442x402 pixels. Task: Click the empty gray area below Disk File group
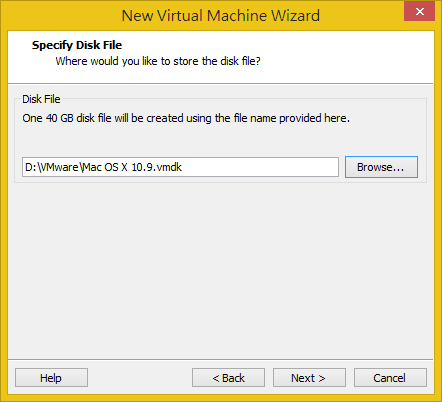(221, 270)
